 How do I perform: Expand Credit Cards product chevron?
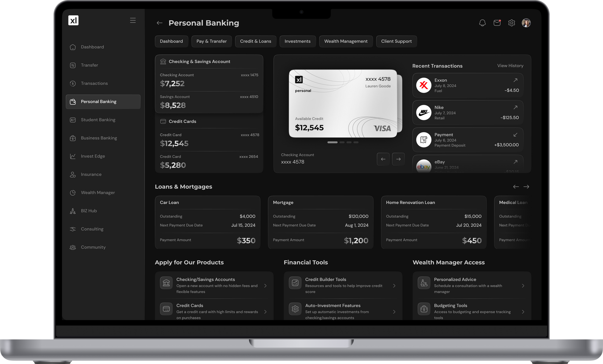pyautogui.click(x=265, y=312)
